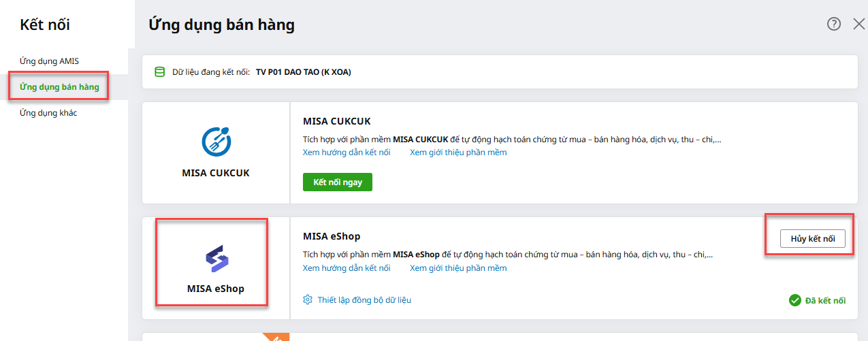Close the Kết nối dialog with X

pos(858,24)
